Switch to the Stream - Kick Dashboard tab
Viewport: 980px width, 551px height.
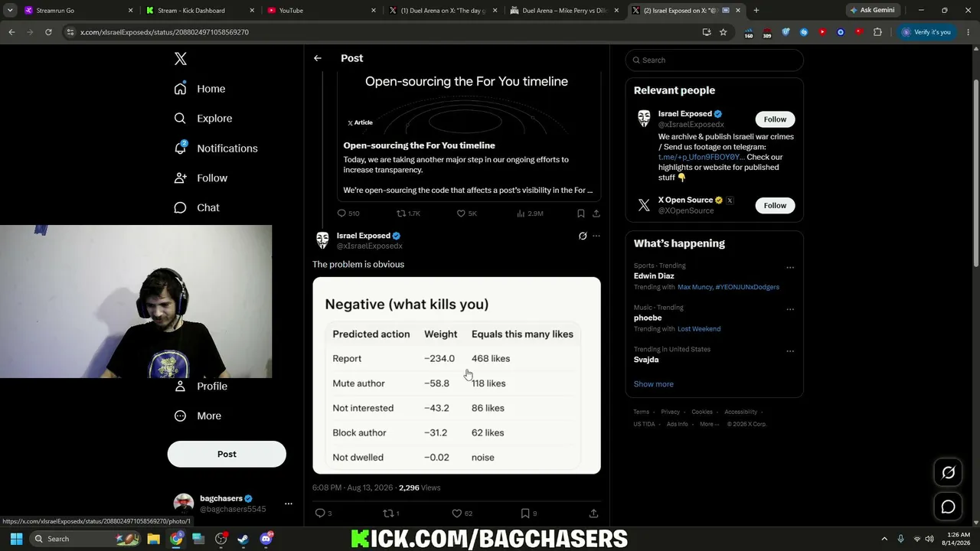[x=199, y=11]
